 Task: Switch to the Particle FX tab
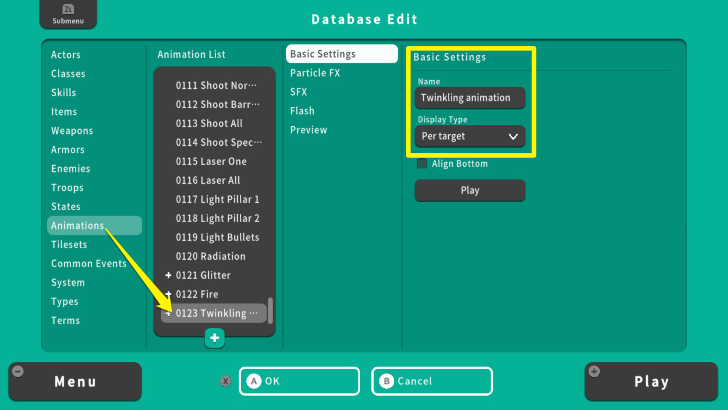(x=315, y=73)
